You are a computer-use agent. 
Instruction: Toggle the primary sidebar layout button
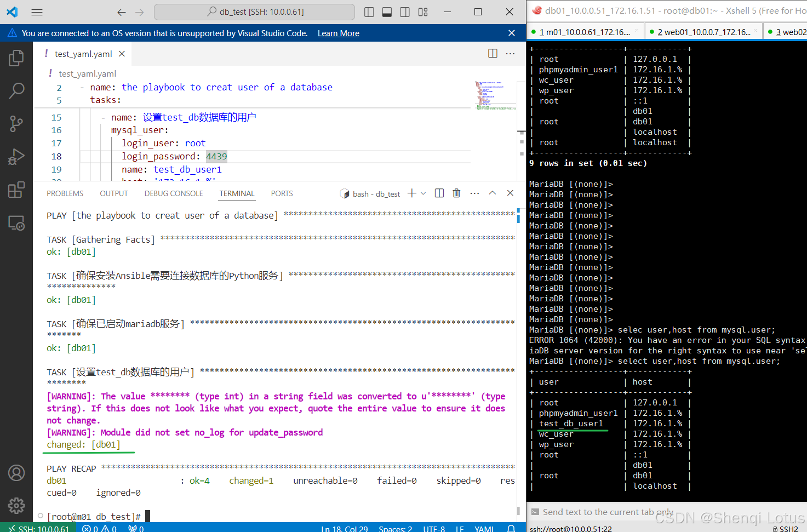369,12
